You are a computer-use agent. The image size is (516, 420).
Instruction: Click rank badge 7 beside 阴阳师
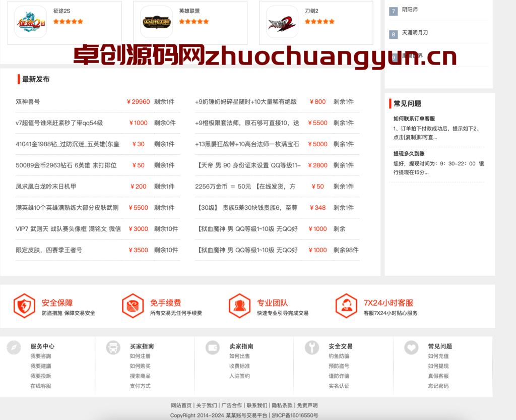pyautogui.click(x=393, y=11)
